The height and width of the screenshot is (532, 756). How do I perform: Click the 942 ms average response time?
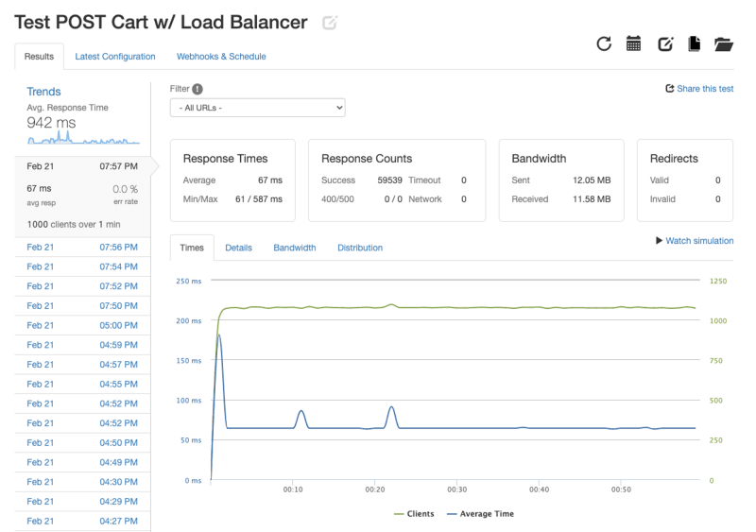click(x=51, y=123)
